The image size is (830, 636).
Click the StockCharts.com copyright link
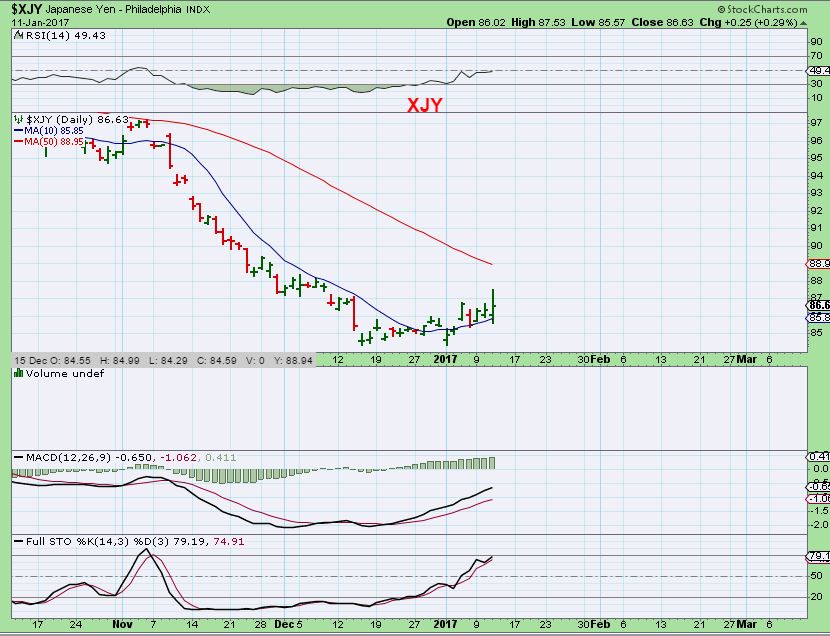click(x=771, y=7)
